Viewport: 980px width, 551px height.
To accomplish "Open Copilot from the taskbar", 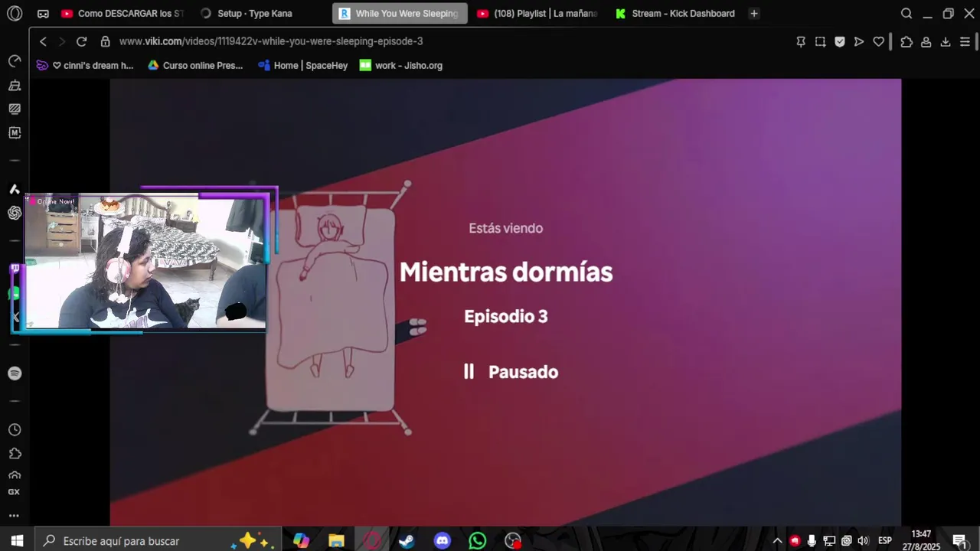I will click(301, 541).
